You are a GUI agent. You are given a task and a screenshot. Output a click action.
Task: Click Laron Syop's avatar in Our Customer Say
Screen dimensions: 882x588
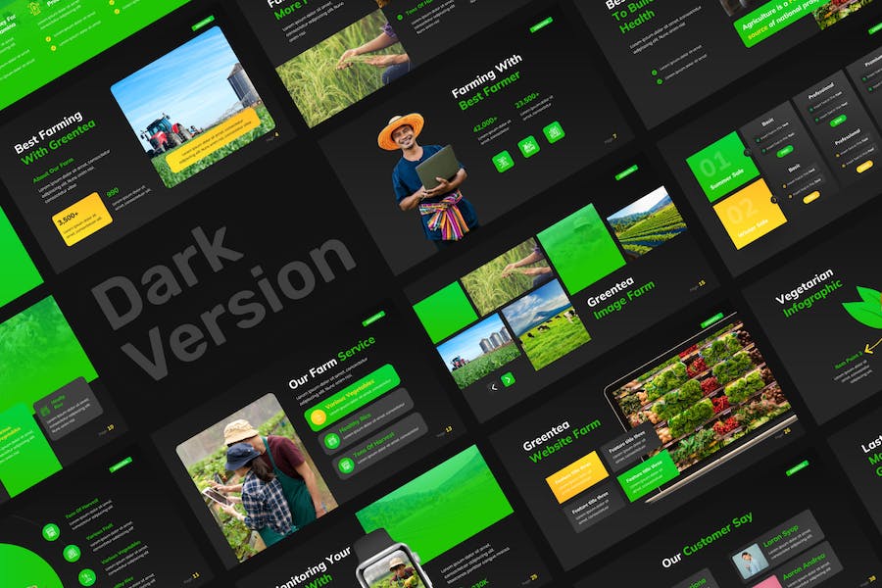(x=751, y=560)
